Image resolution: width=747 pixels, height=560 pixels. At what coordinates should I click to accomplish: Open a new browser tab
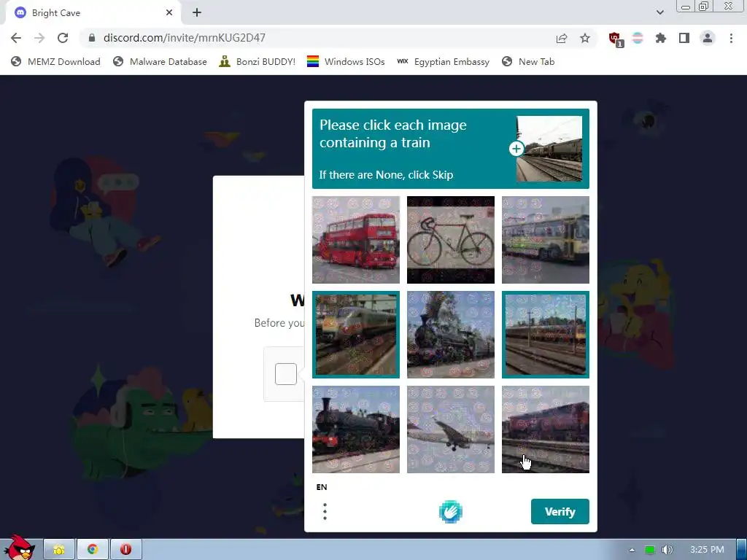click(197, 13)
